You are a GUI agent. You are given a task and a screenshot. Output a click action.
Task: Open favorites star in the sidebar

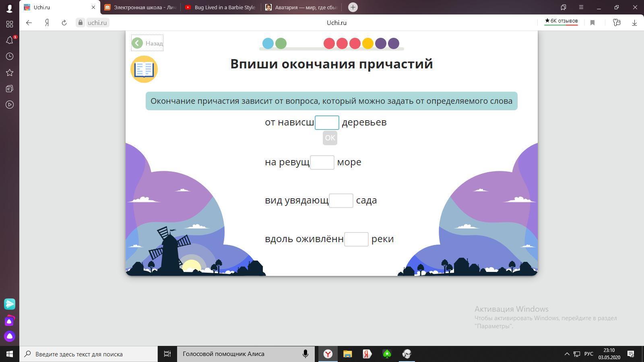coord(10,72)
